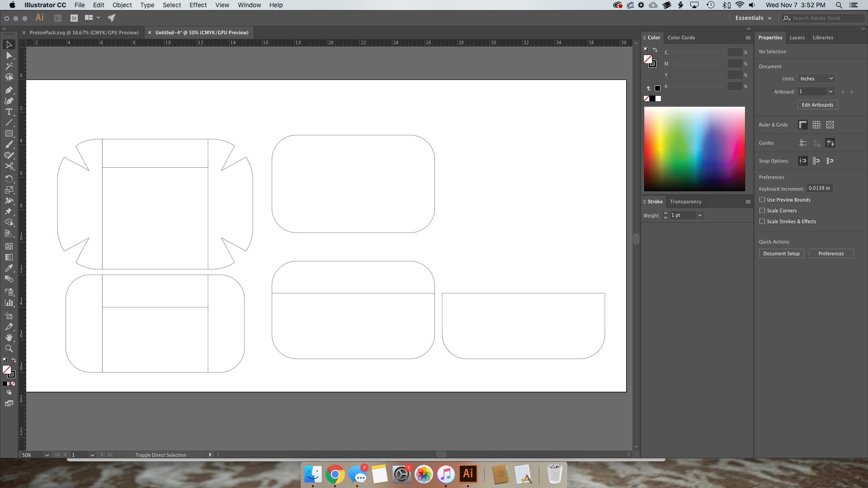Click the Document Setup button
The image size is (868, 488).
click(x=781, y=253)
